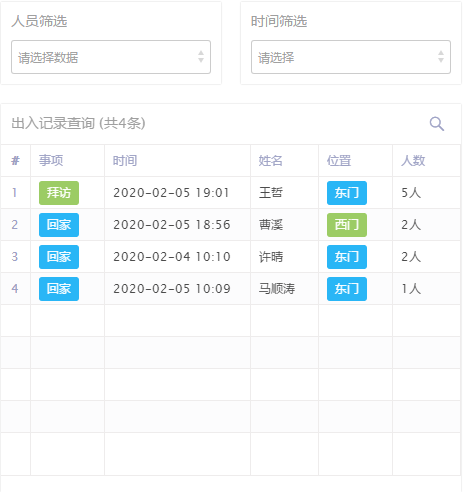The image size is (464, 492).
Task: Click the 回家 tag for 许晴
Action: point(59,257)
